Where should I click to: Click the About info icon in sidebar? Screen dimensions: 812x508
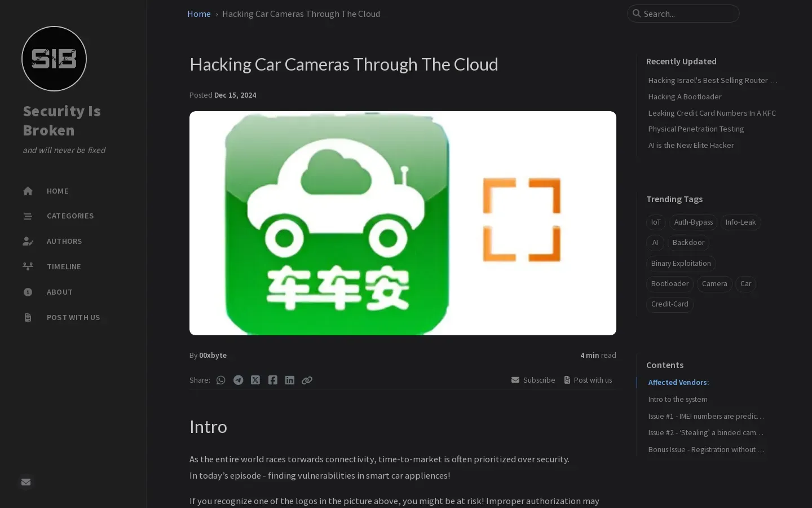click(x=28, y=292)
